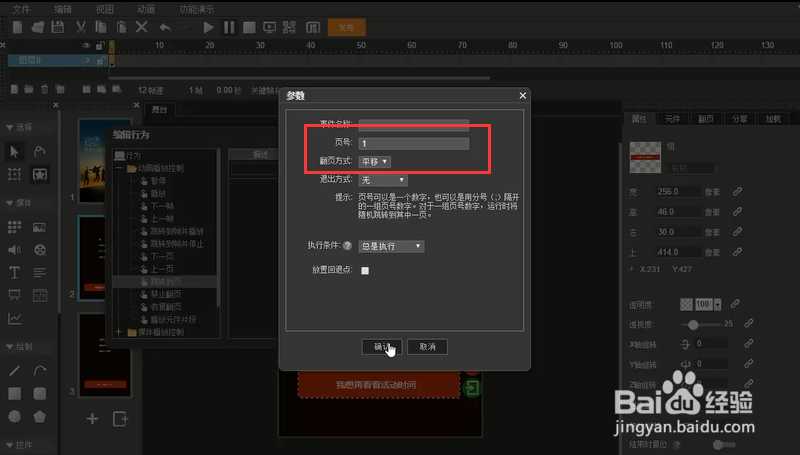Click the Delete X icon in toolbar
Viewport: 800px width, 455px height.
click(x=141, y=27)
